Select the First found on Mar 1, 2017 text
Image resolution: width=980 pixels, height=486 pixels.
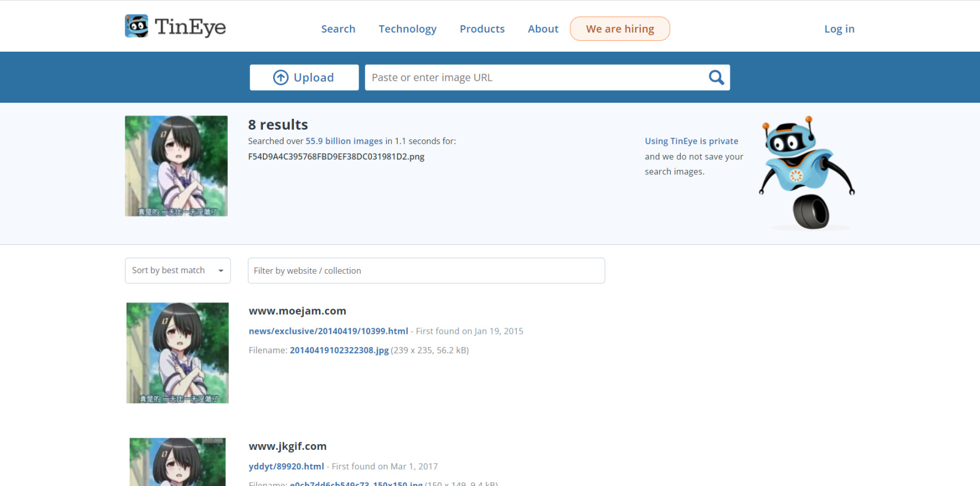[x=384, y=466]
